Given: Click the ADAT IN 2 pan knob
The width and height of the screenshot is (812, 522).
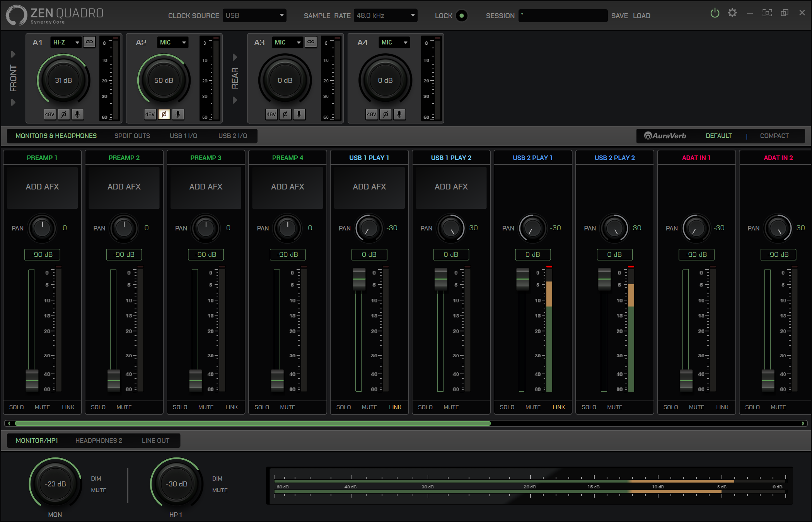Looking at the screenshot, I should [778, 228].
